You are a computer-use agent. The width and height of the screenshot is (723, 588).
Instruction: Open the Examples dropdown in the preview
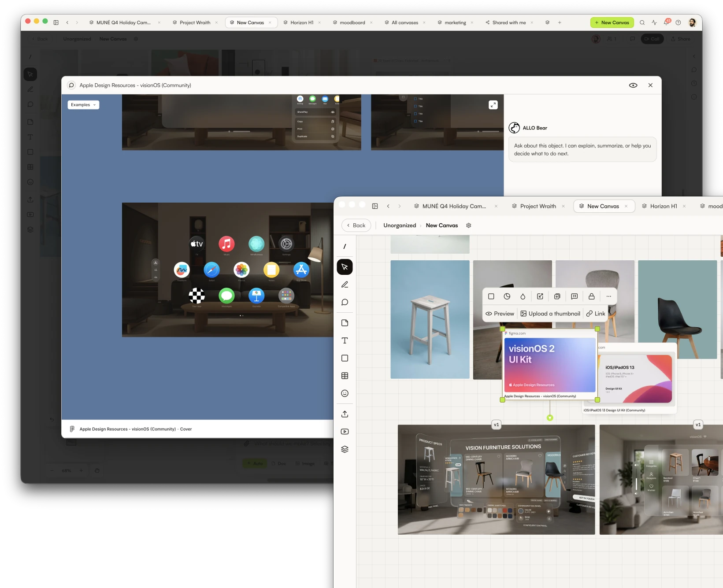point(83,105)
